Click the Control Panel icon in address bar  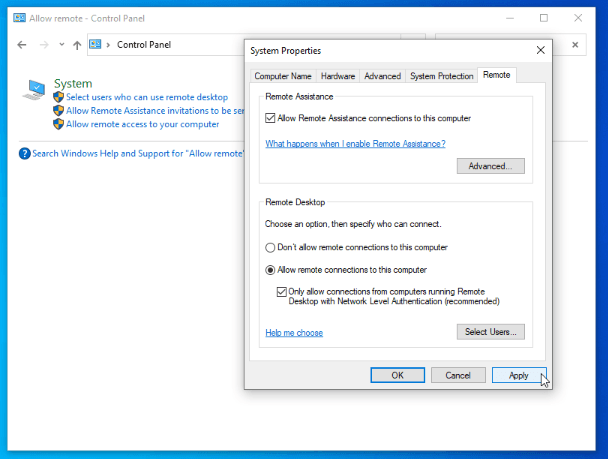96,45
